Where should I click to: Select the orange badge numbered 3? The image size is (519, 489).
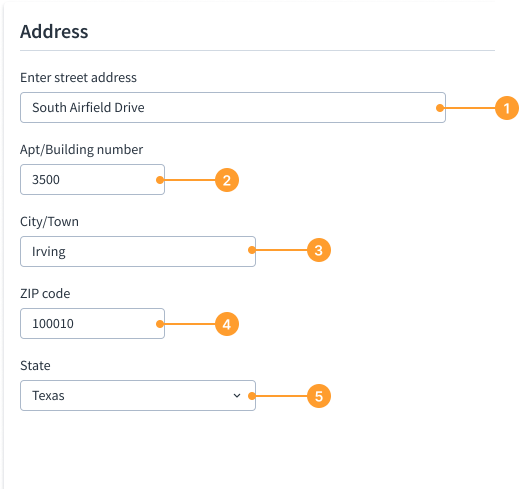pos(319,250)
